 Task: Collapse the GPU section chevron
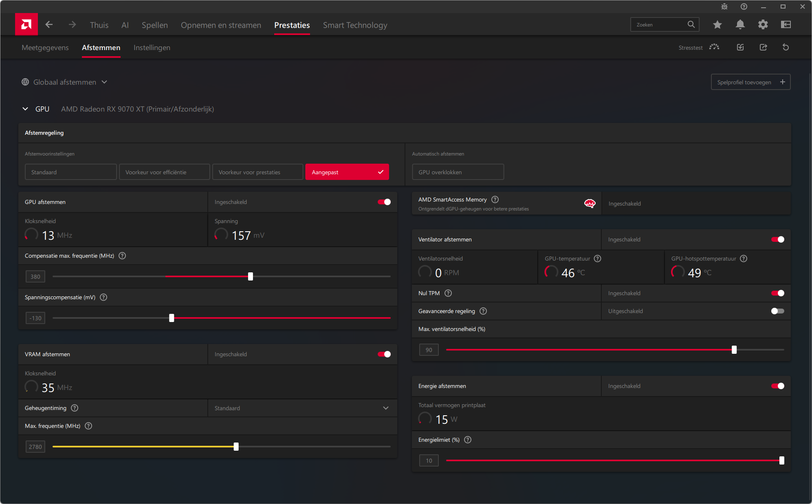(25, 109)
